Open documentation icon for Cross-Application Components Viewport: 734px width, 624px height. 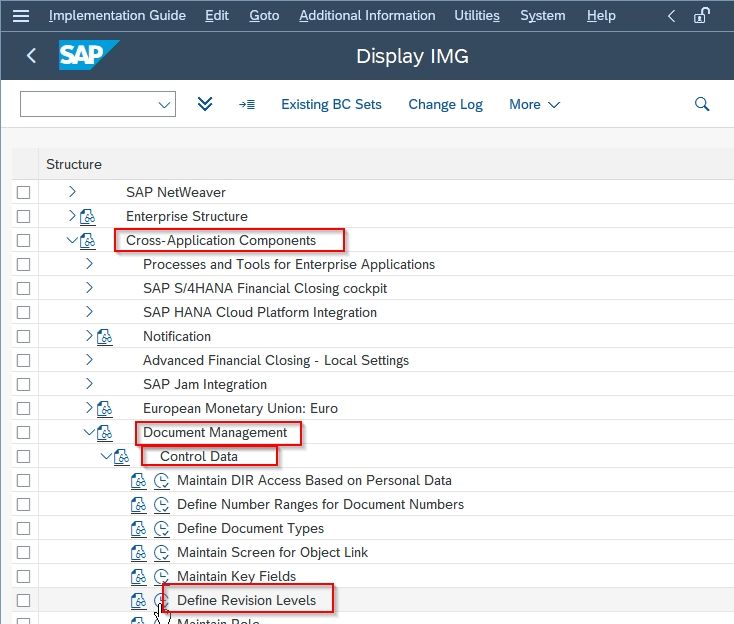tap(88, 241)
